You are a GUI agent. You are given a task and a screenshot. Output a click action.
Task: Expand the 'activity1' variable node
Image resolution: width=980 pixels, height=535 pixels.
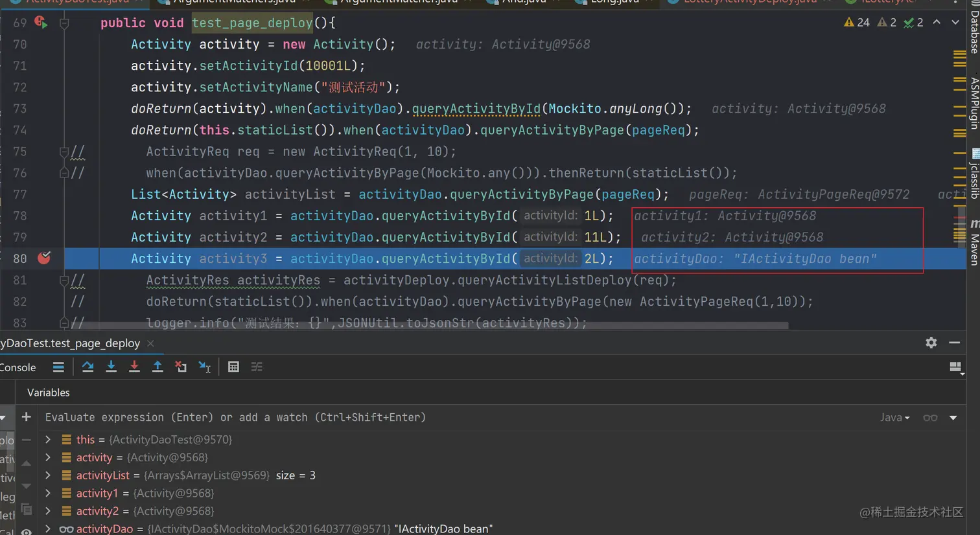pyautogui.click(x=48, y=493)
